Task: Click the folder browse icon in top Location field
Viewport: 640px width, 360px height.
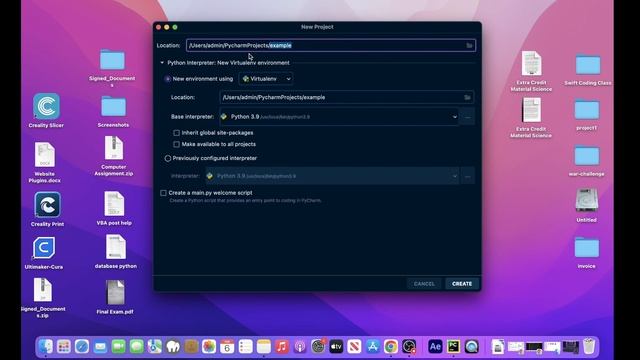Action: (x=469, y=45)
